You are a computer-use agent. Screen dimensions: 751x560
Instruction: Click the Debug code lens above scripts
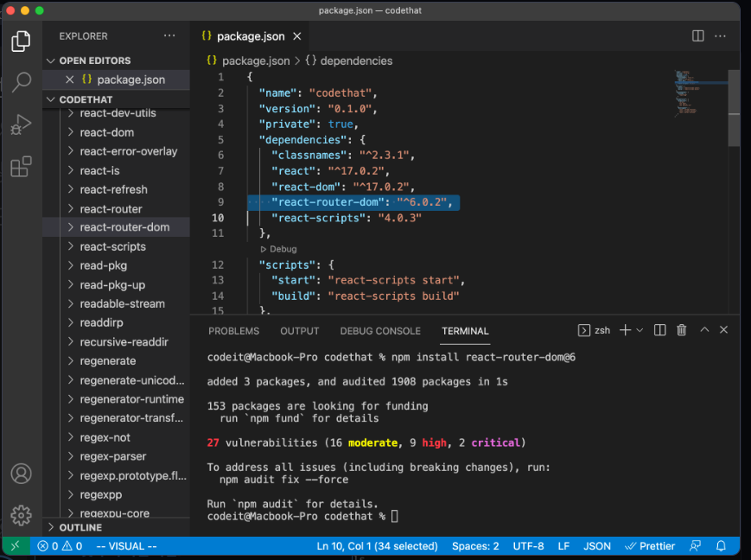279,249
